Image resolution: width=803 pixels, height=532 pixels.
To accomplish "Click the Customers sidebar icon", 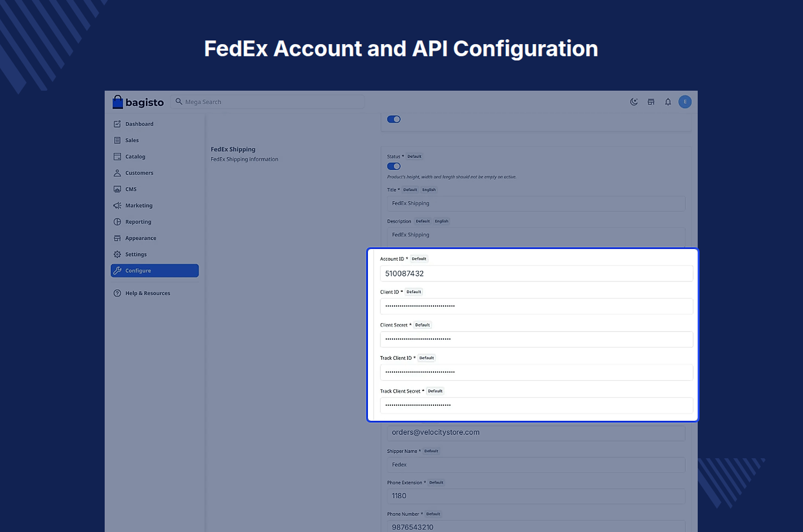I will [117, 173].
